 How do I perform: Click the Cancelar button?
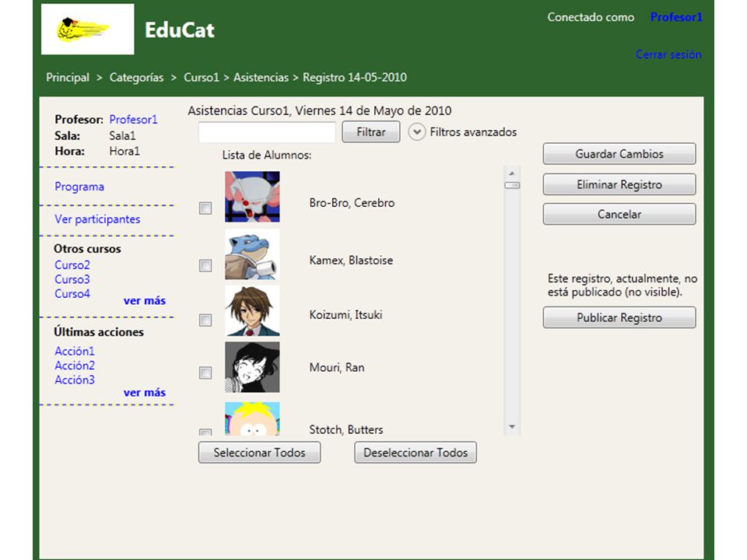pyautogui.click(x=619, y=215)
